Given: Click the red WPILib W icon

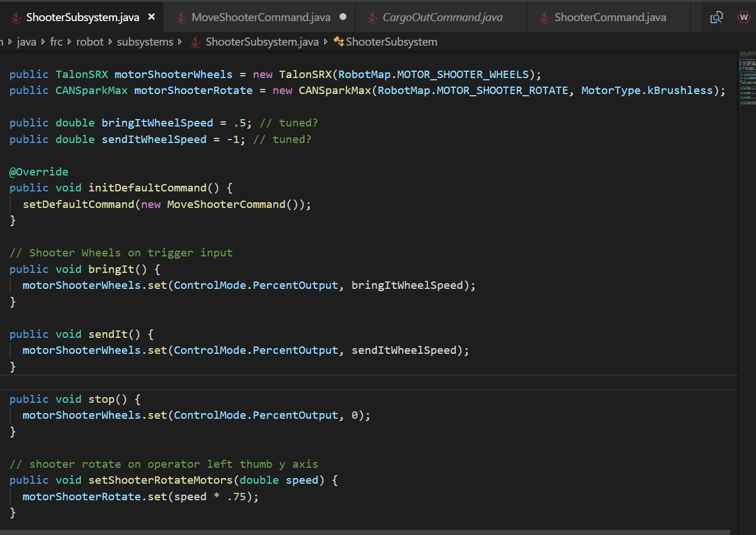Looking at the screenshot, I should coord(743,17).
